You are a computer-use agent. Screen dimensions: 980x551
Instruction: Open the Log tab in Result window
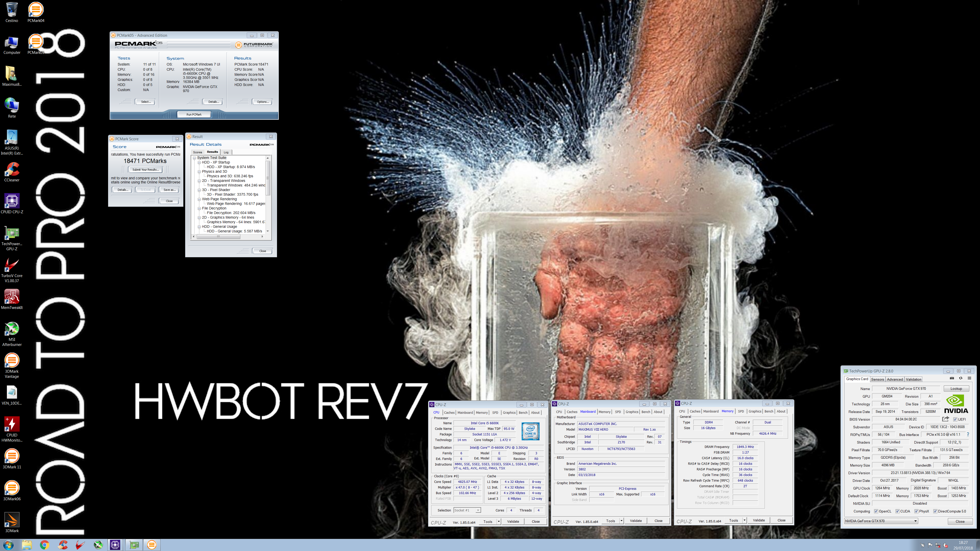(x=226, y=152)
